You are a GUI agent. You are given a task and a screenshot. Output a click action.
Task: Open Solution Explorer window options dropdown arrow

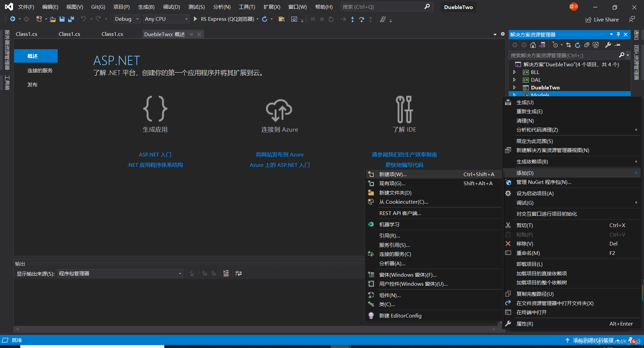[x=611, y=34]
